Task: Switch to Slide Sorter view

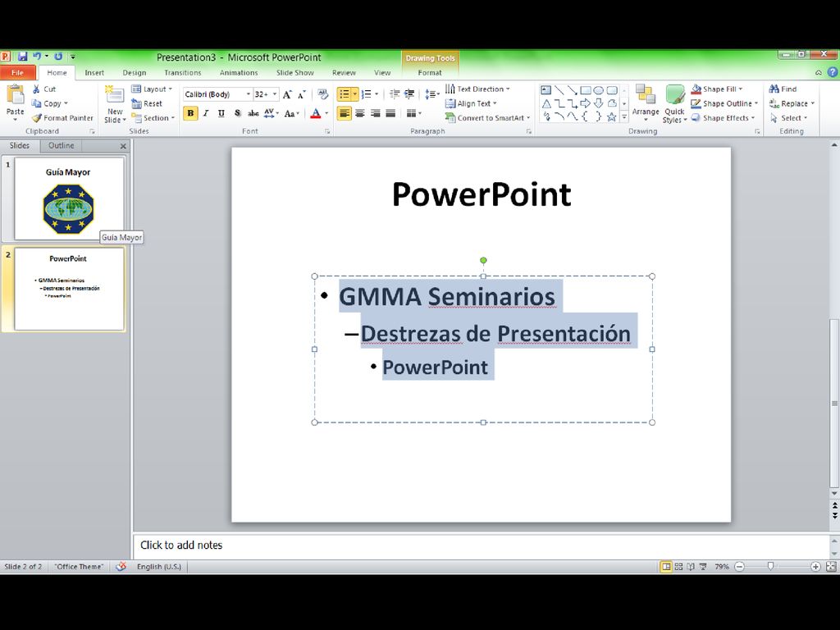Action: point(678,566)
